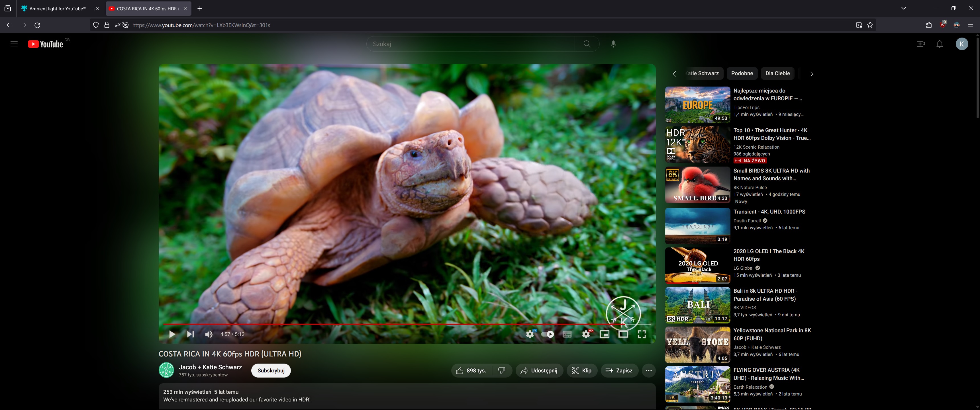Start voice search with microphone
The image size is (980, 410).
click(x=613, y=44)
